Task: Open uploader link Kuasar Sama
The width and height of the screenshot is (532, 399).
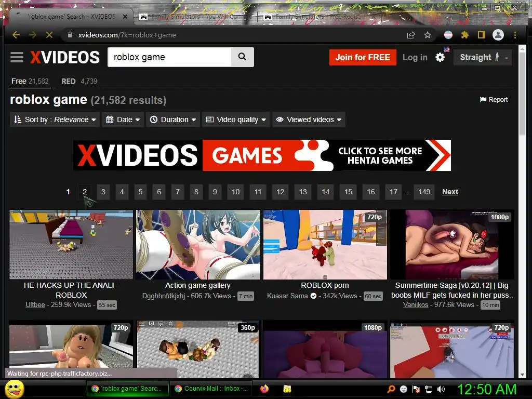Action: tap(287, 296)
